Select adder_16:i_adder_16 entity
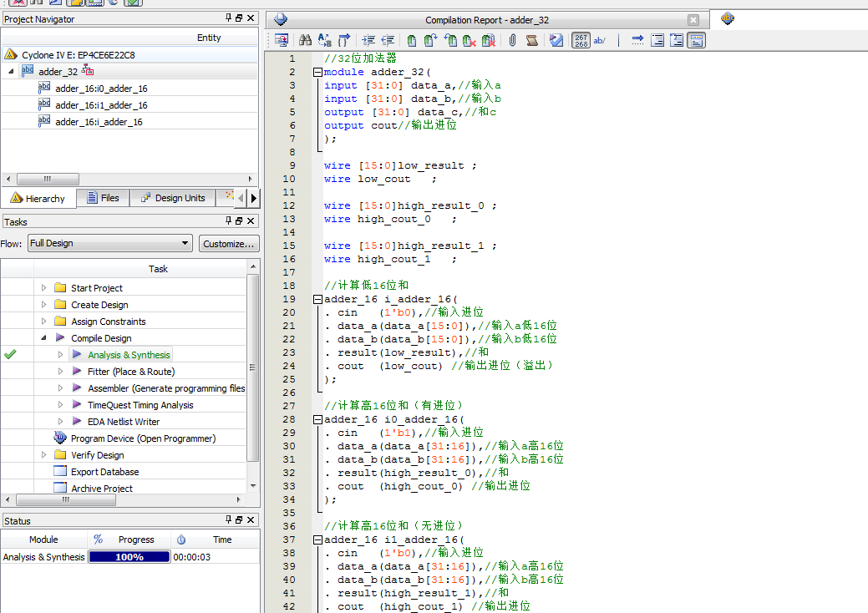Viewport: 868px width, 613px height. click(99, 122)
